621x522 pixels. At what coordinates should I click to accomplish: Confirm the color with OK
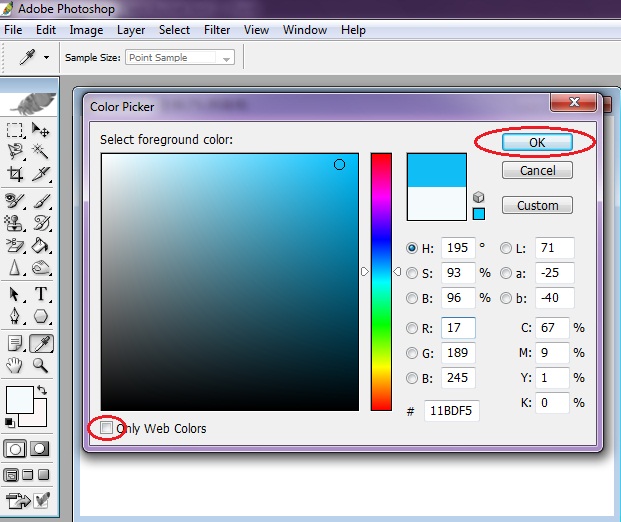537,142
